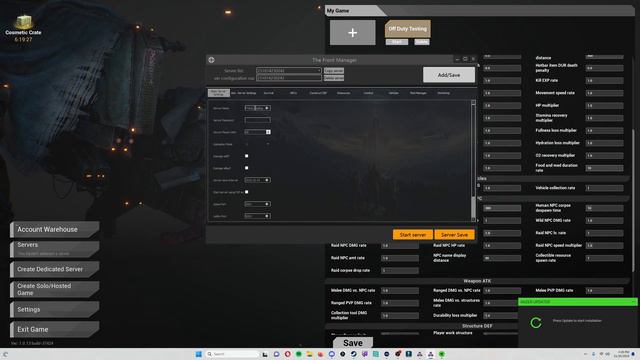Open the Server Name combo arrow
The image size is (640, 360).
[267, 108]
